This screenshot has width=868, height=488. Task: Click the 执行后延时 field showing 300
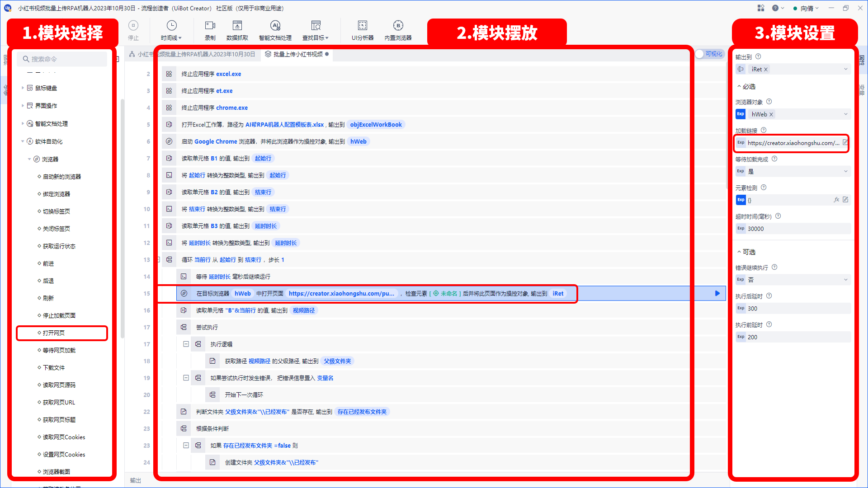pos(799,308)
